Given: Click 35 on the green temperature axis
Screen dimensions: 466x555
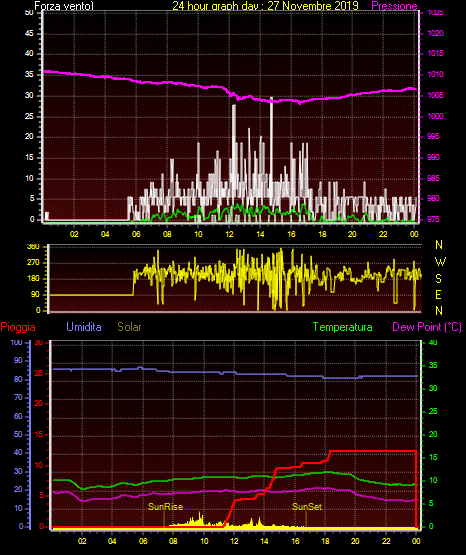Looking at the screenshot, I should pyautogui.click(x=433, y=365).
